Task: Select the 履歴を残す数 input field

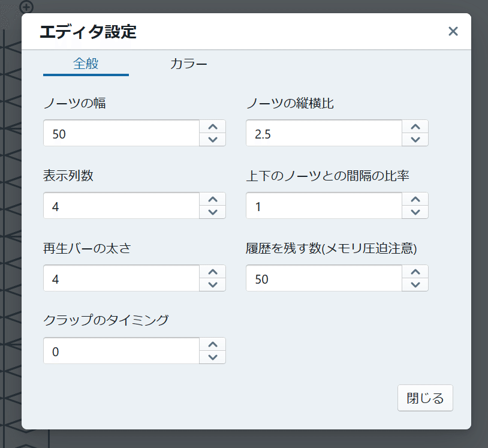Action: [324, 278]
